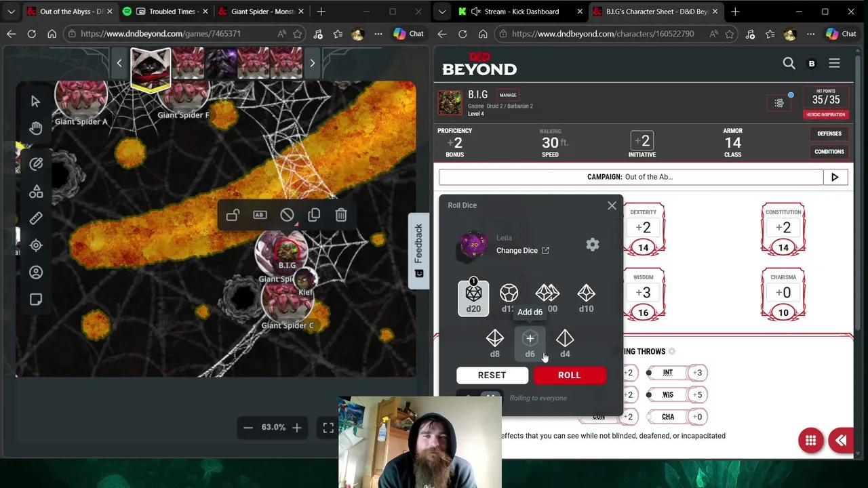
Task: Switch to the Giant Spider browser tab
Action: [x=260, y=12]
